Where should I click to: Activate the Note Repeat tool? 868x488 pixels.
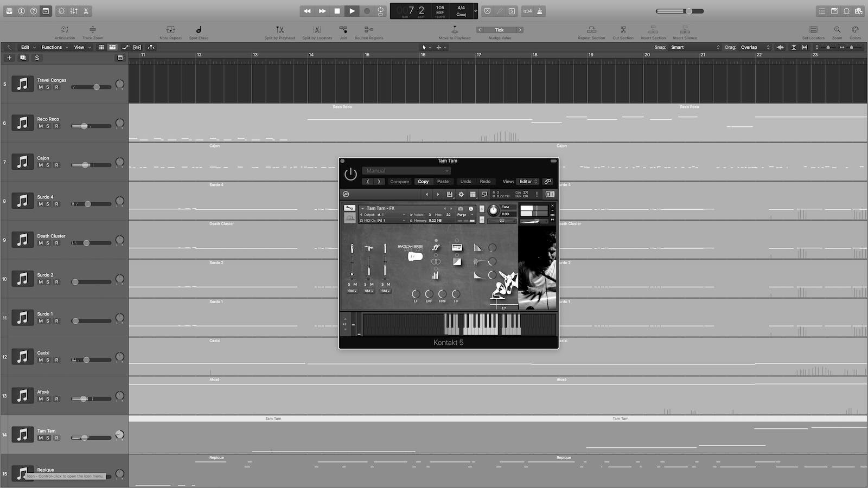pyautogui.click(x=170, y=30)
